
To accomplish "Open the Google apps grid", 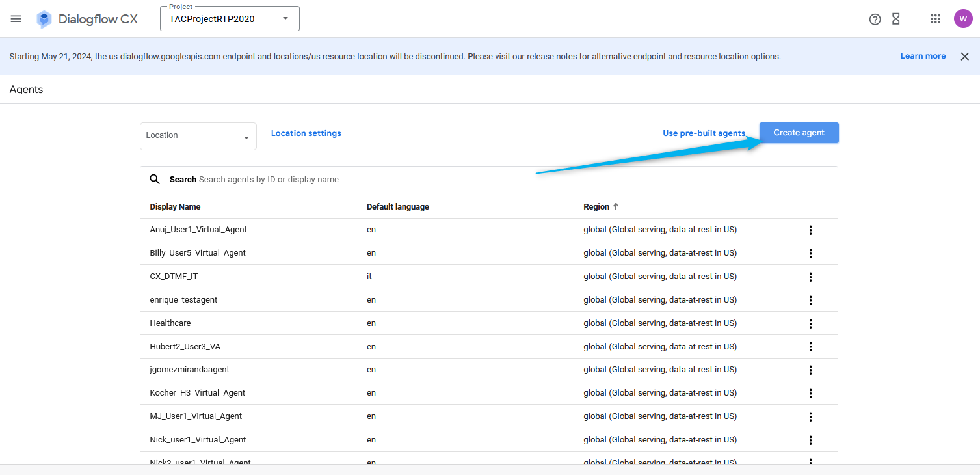I will pos(936,19).
